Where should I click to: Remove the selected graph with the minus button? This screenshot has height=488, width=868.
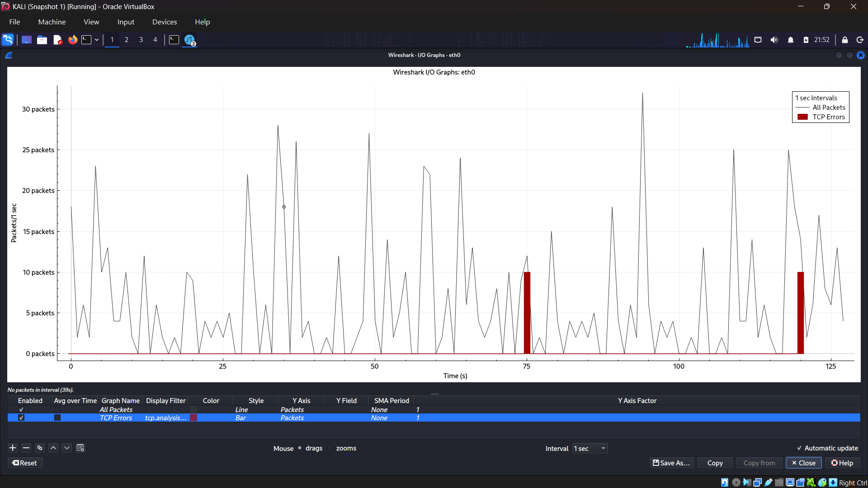pyautogui.click(x=26, y=448)
